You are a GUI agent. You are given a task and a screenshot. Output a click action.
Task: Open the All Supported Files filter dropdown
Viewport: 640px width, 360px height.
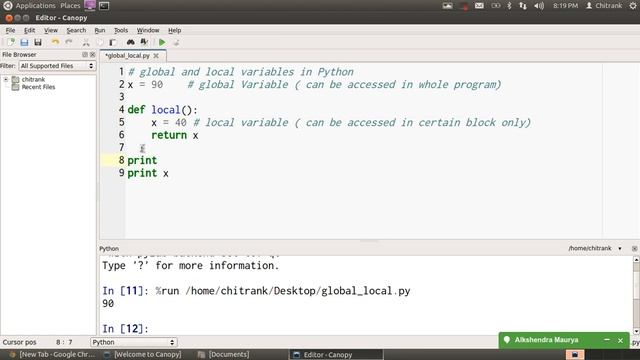point(57,66)
